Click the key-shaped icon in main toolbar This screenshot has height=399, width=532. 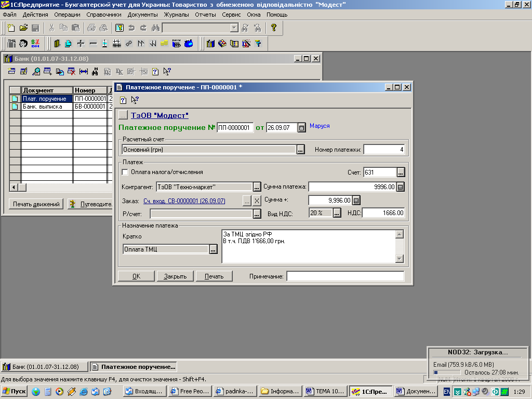(x=119, y=28)
